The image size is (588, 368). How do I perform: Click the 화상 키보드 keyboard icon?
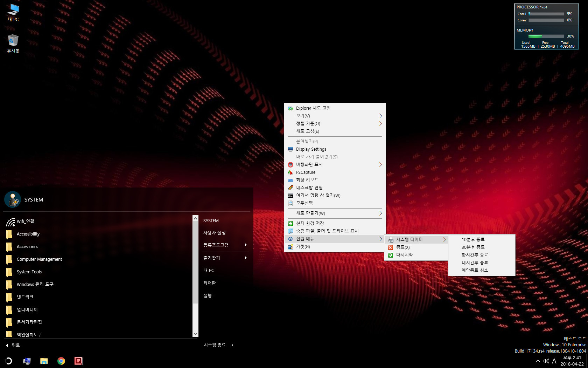click(x=290, y=180)
